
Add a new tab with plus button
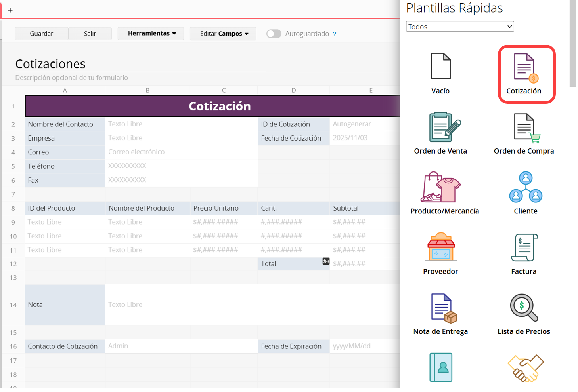click(10, 10)
